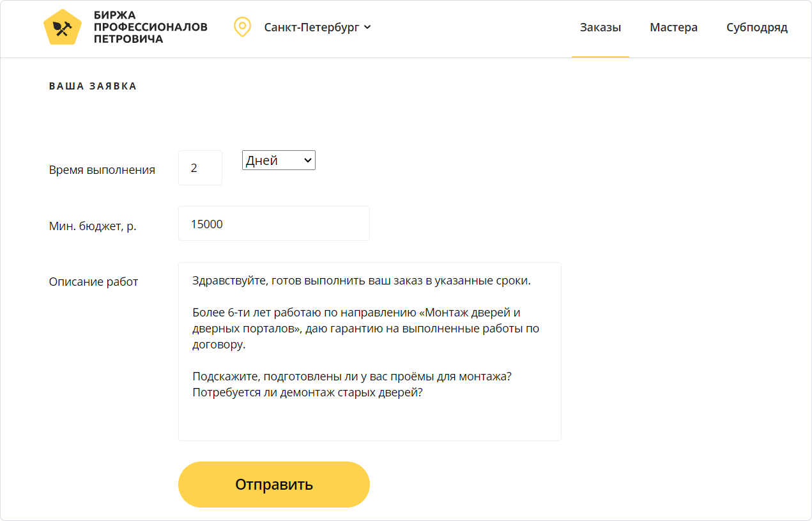This screenshot has height=521, width=812.
Task: Click the Время выполнения label
Action: pos(102,170)
